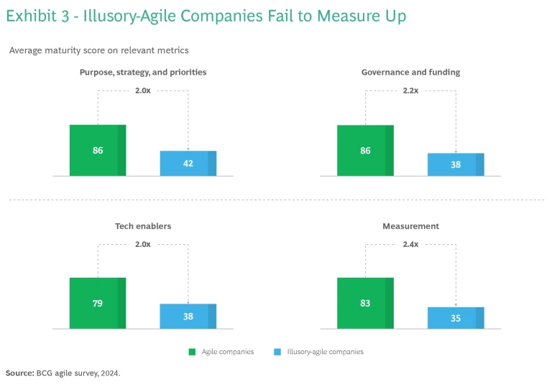
Task: Click the "Measurement" chart heading
Action: coord(410,226)
